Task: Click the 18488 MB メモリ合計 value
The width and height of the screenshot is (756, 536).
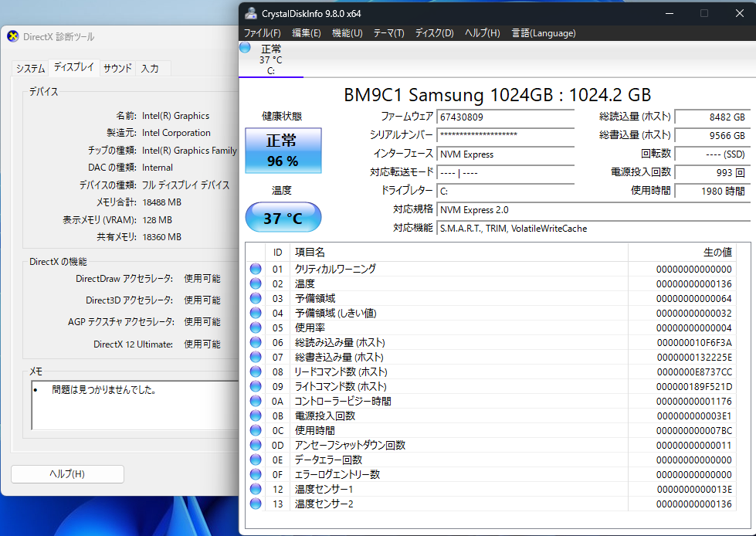Action: [162, 202]
